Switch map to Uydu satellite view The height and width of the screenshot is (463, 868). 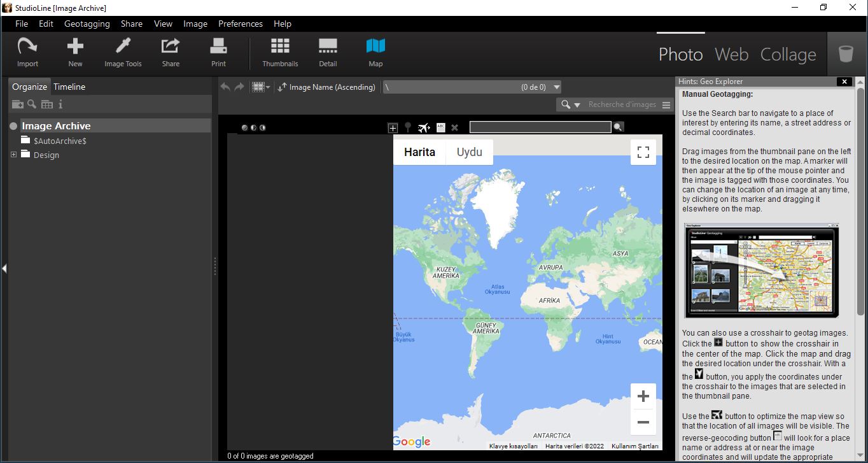pyautogui.click(x=470, y=152)
